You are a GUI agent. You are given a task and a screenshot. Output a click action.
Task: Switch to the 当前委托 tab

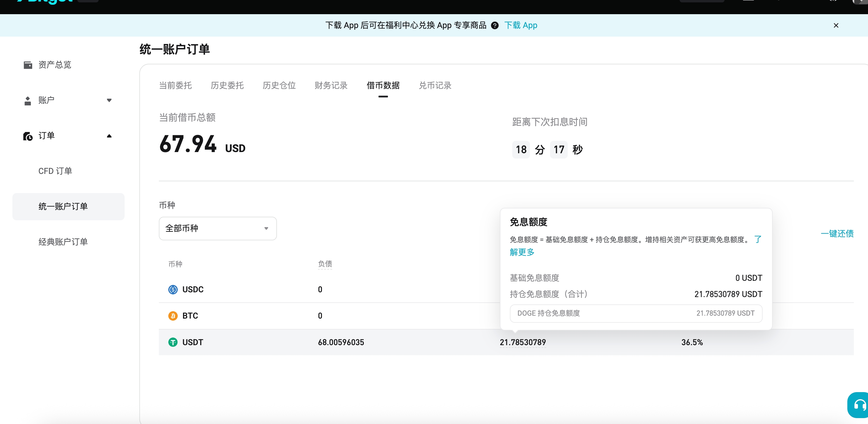(175, 85)
